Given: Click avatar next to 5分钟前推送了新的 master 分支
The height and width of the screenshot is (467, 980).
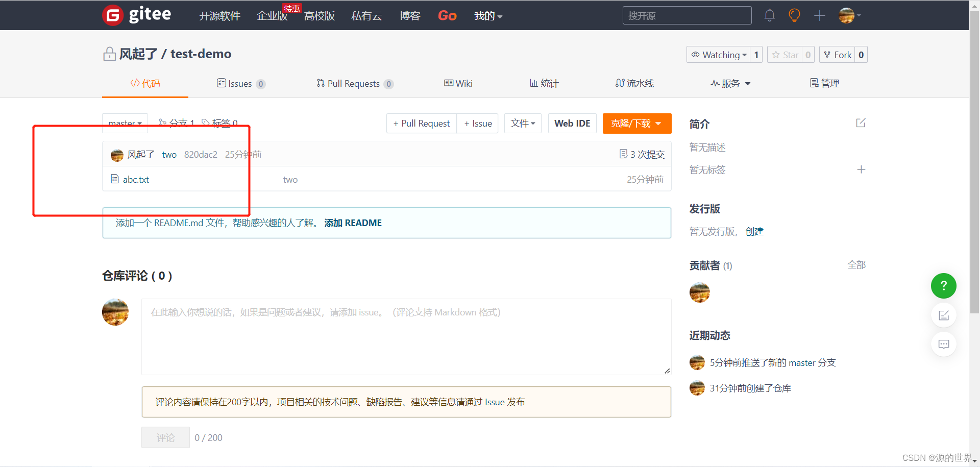Looking at the screenshot, I should pos(697,363).
